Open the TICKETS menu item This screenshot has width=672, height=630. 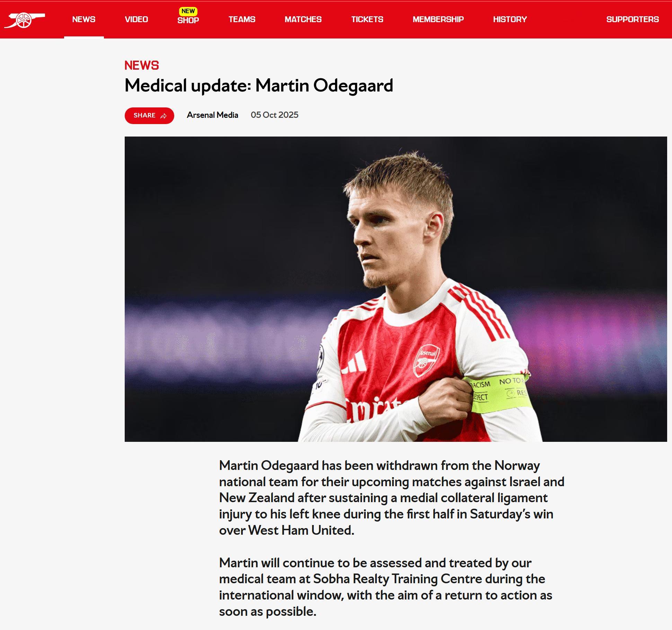click(x=367, y=19)
